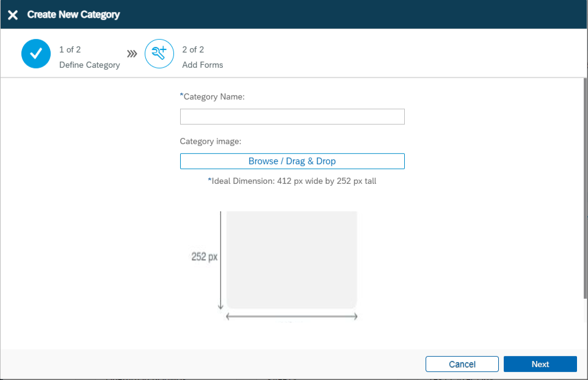Viewport: 588px width, 380px height.
Task: Click the triple chevron between steps
Action: 132,54
